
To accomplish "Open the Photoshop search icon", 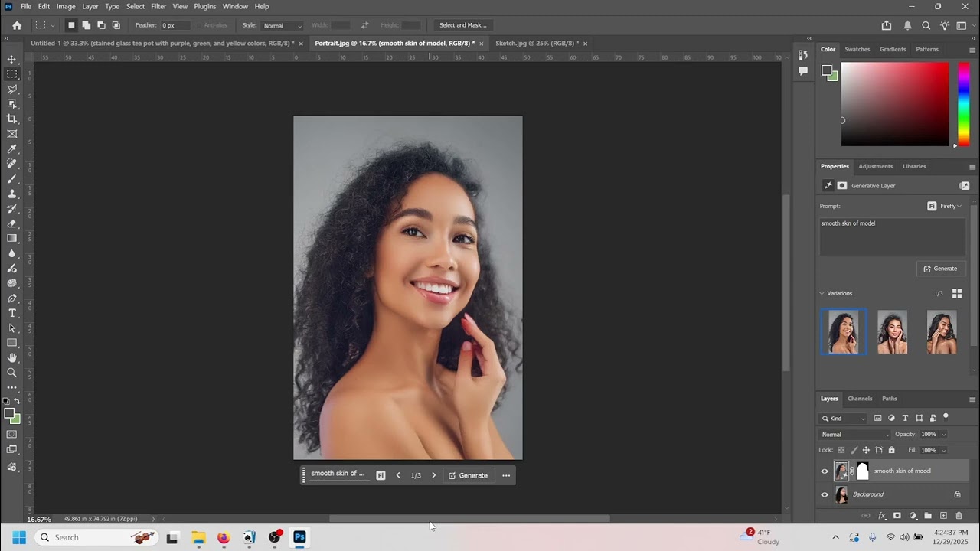I will click(x=926, y=25).
